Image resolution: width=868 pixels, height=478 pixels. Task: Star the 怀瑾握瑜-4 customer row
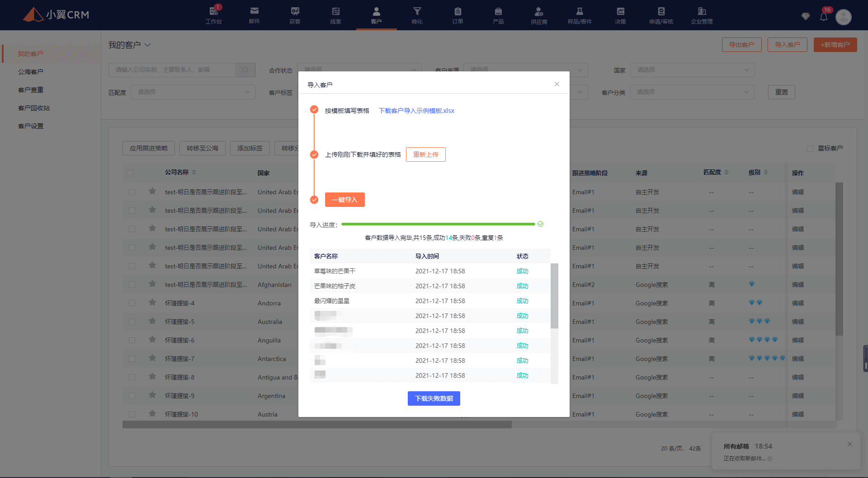152,303
